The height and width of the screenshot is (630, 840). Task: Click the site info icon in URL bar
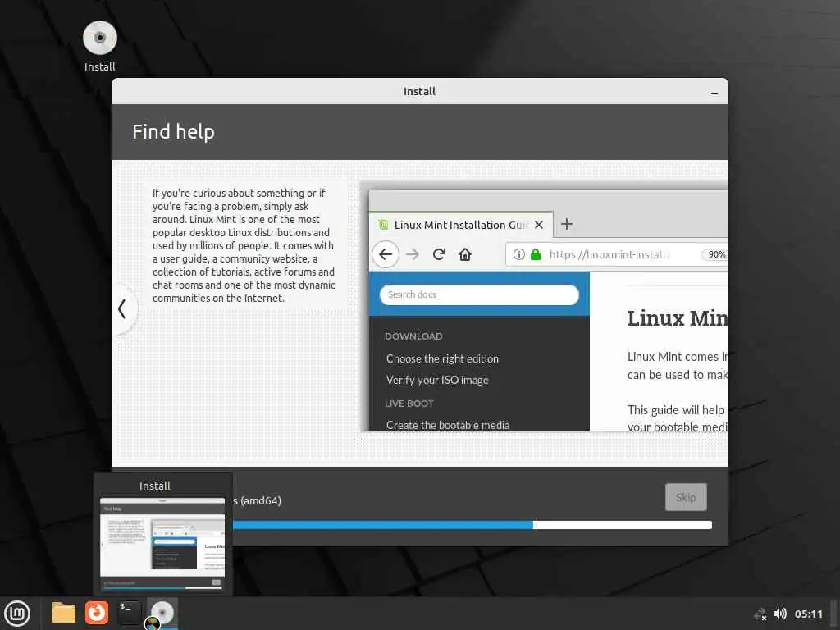(x=518, y=254)
